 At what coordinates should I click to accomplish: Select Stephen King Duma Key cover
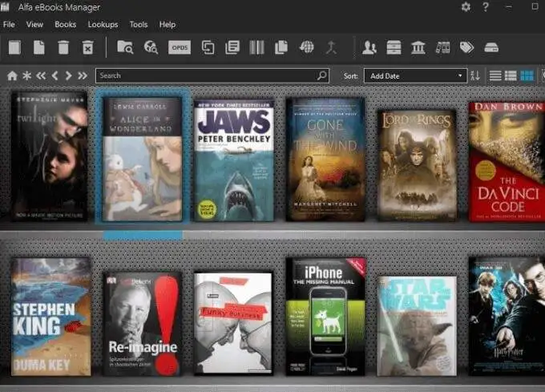[x=51, y=317]
